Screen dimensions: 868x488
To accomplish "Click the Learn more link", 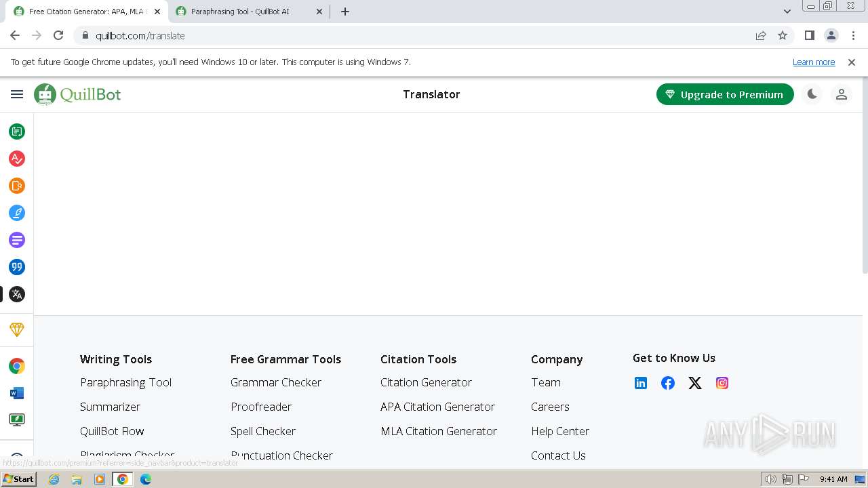I will [x=814, y=62].
